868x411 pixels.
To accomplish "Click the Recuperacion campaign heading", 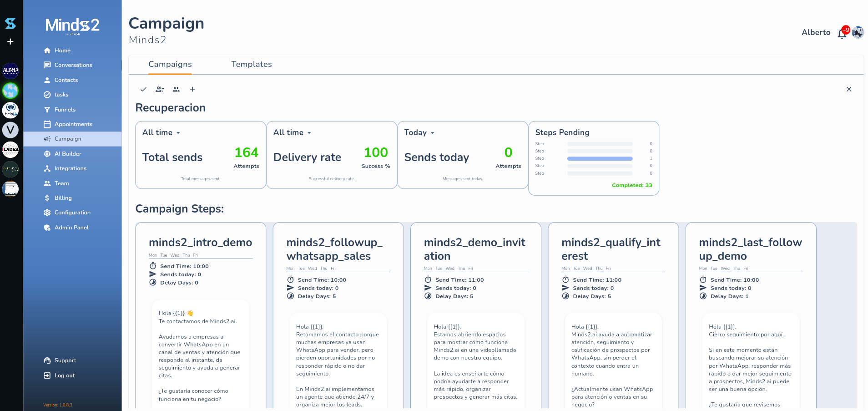I will pyautogui.click(x=171, y=108).
